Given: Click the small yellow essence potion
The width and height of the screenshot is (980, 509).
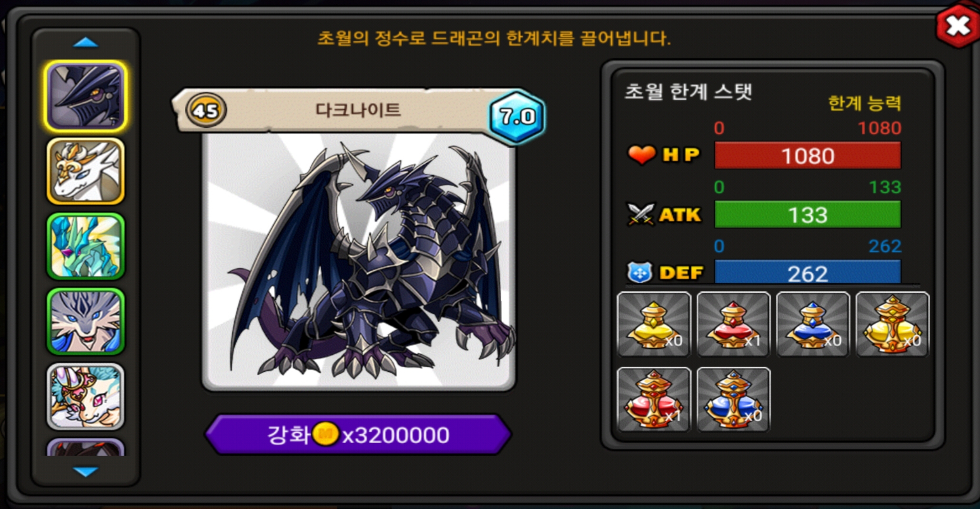Looking at the screenshot, I should point(654,324).
